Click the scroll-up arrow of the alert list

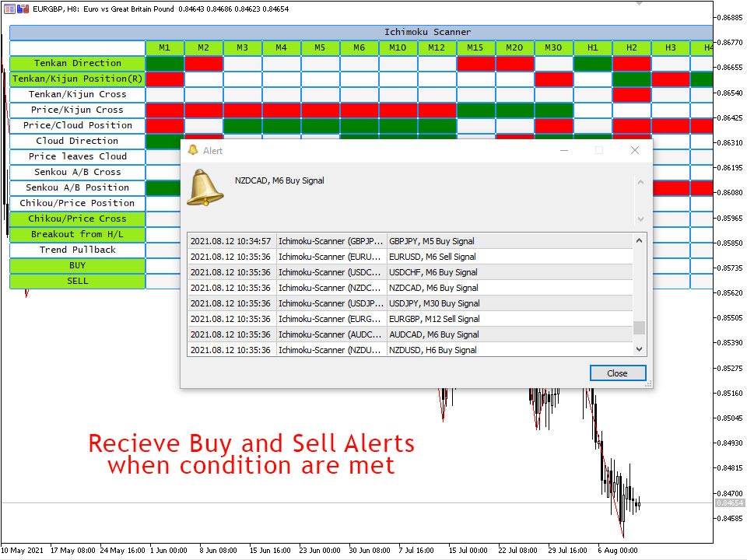(640, 240)
